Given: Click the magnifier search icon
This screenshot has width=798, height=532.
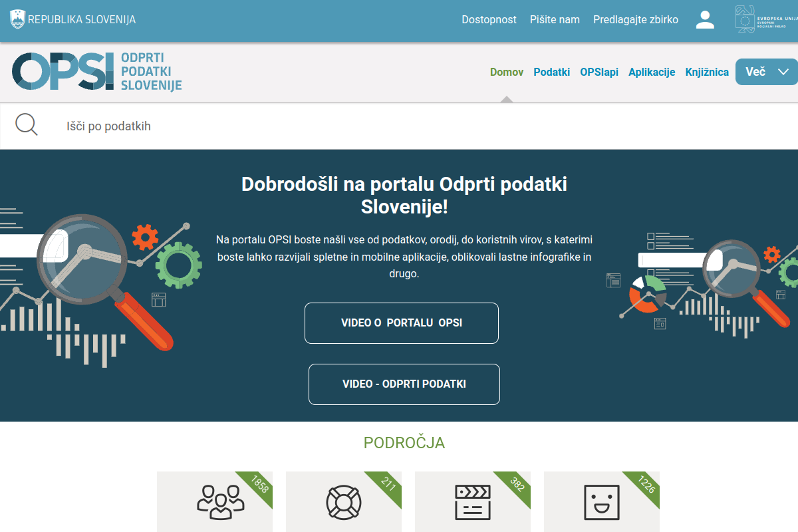Looking at the screenshot, I should pos(27,124).
